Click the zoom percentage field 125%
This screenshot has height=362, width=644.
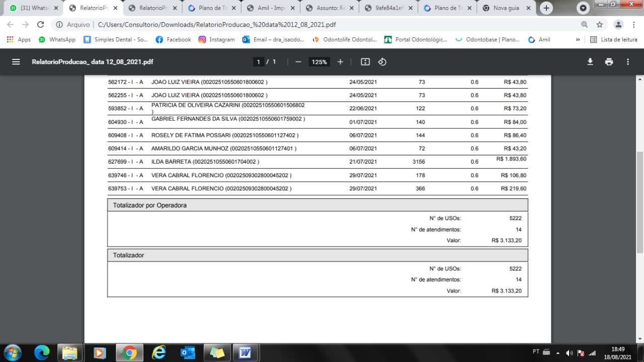[319, 62]
